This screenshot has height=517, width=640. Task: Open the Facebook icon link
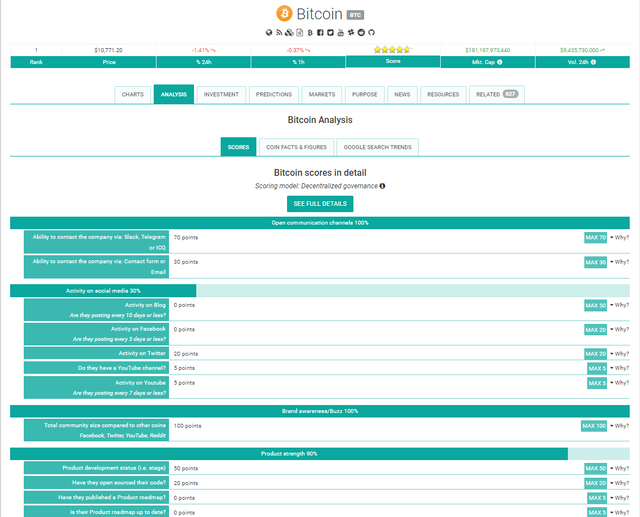click(320, 33)
